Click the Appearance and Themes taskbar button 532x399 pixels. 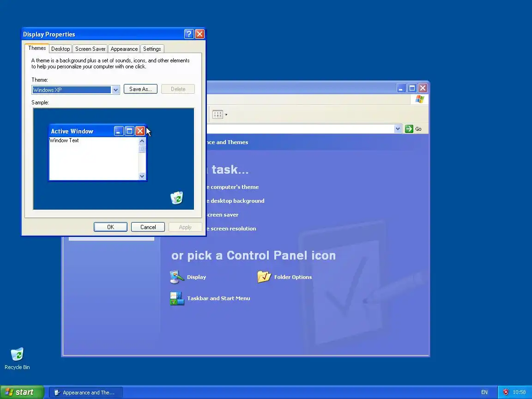tap(86, 393)
